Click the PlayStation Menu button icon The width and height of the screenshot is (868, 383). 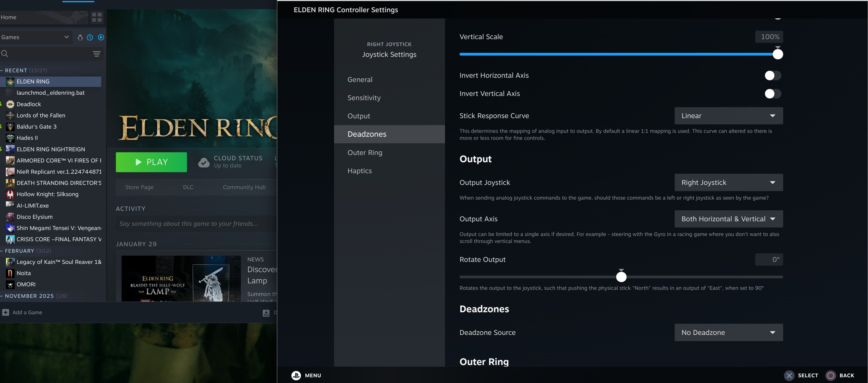click(296, 375)
